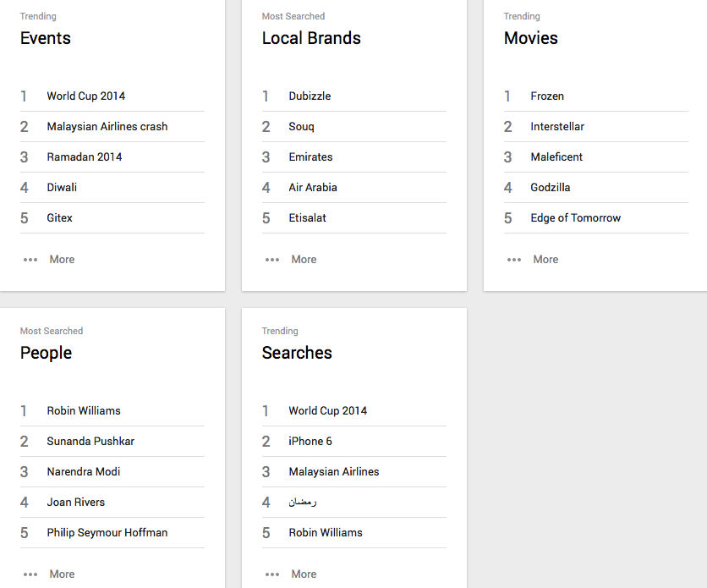This screenshot has height=588, width=707.
Task: Click the ellipsis icon in People card
Action: (x=30, y=574)
